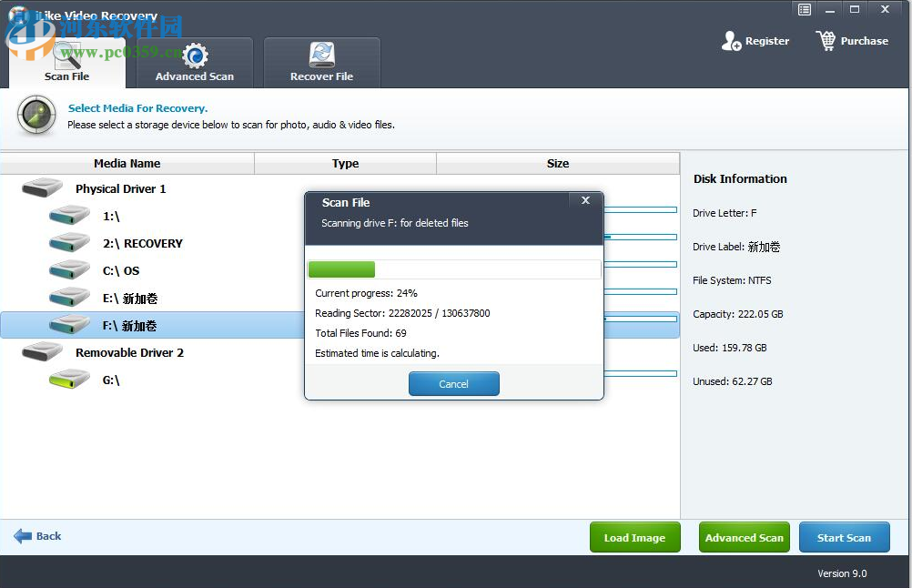Click the Drive Letter: F entry
The height and width of the screenshot is (588, 912).
pos(725,213)
